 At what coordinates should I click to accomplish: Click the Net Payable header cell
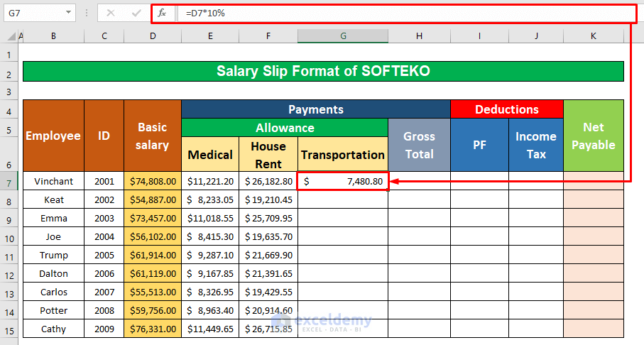[593, 136]
